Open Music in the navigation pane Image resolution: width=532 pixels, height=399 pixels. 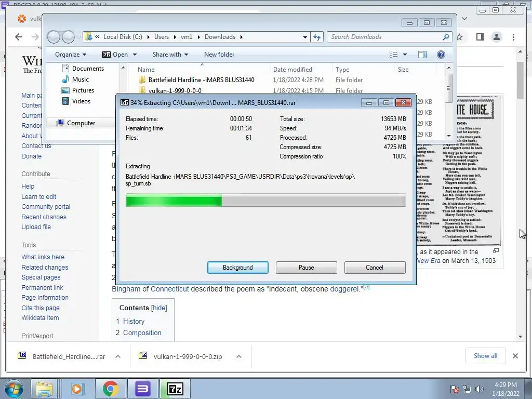pyautogui.click(x=76, y=79)
